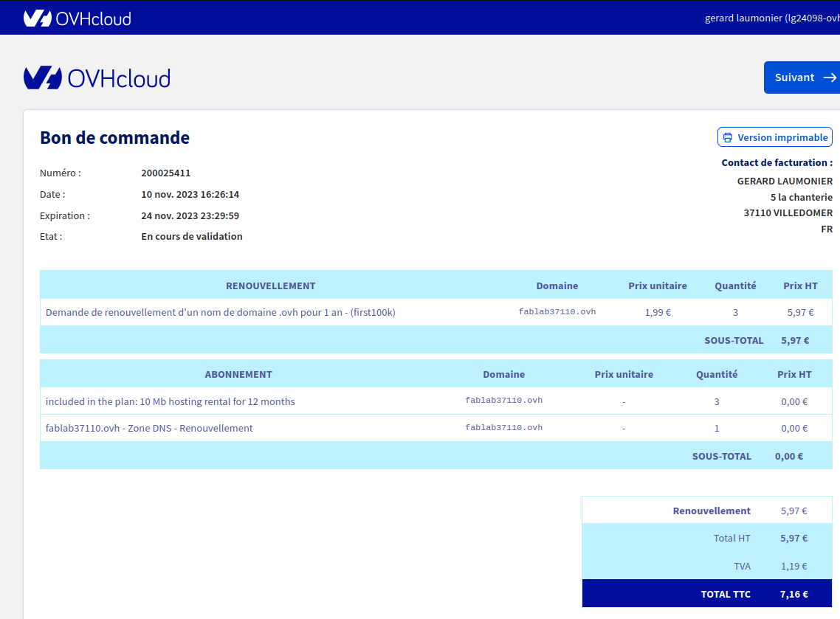This screenshot has width=840, height=619.
Task: Click the Bon de commande heading
Action: click(x=114, y=138)
